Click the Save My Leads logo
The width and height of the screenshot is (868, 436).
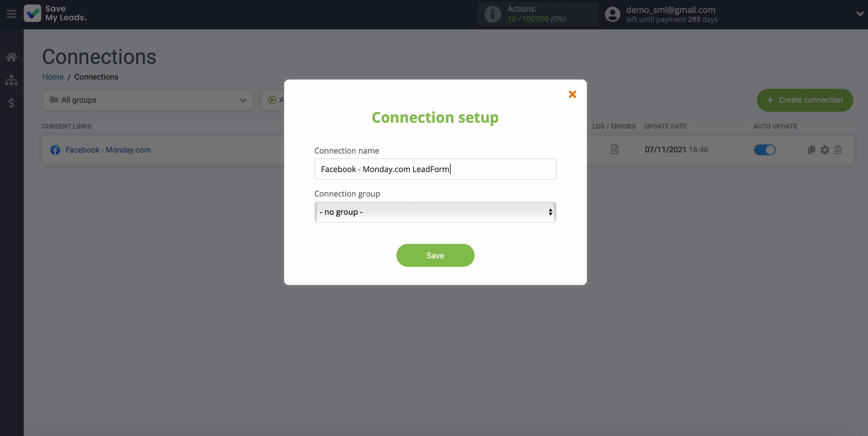click(55, 13)
